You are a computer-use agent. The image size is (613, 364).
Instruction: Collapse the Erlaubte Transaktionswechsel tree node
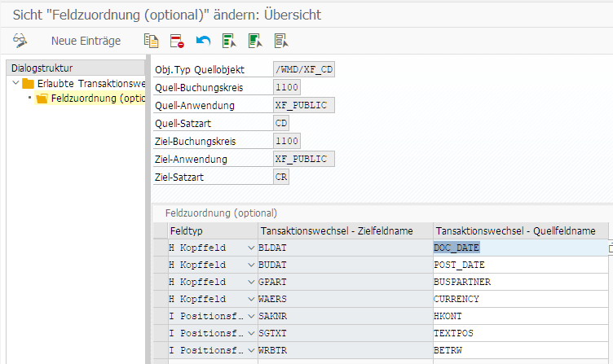point(16,84)
